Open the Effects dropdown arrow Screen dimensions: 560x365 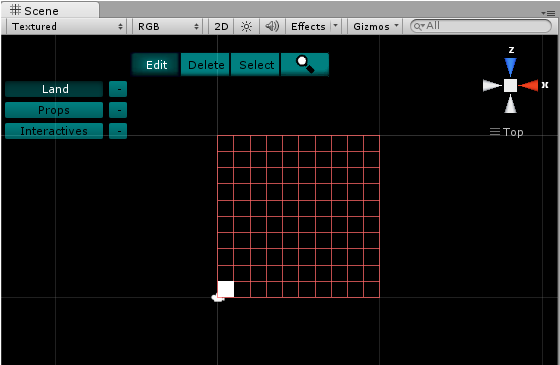point(335,26)
